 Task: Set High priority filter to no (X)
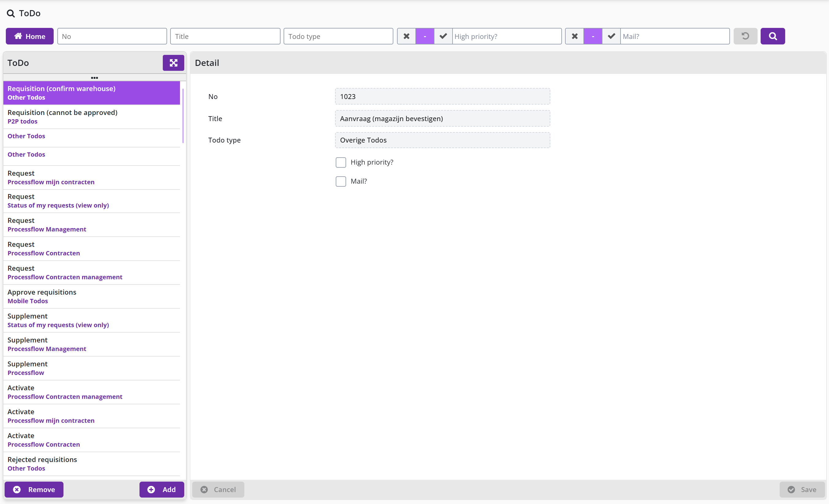tap(407, 36)
